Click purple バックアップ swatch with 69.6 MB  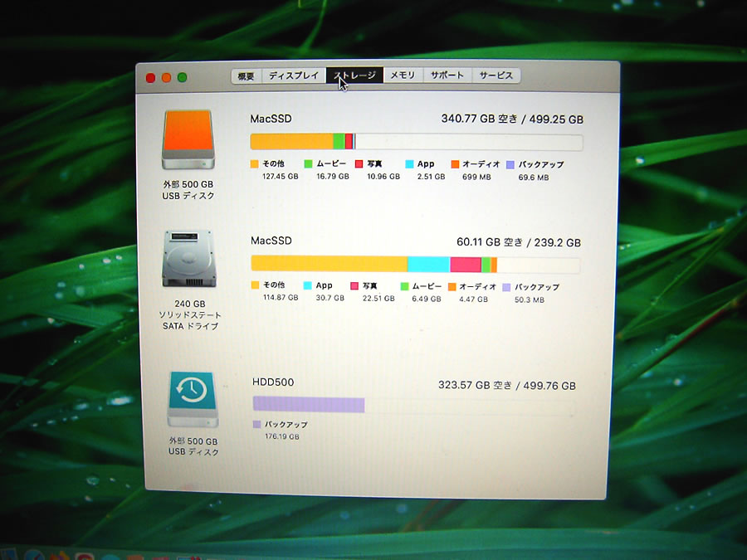pos(510,165)
